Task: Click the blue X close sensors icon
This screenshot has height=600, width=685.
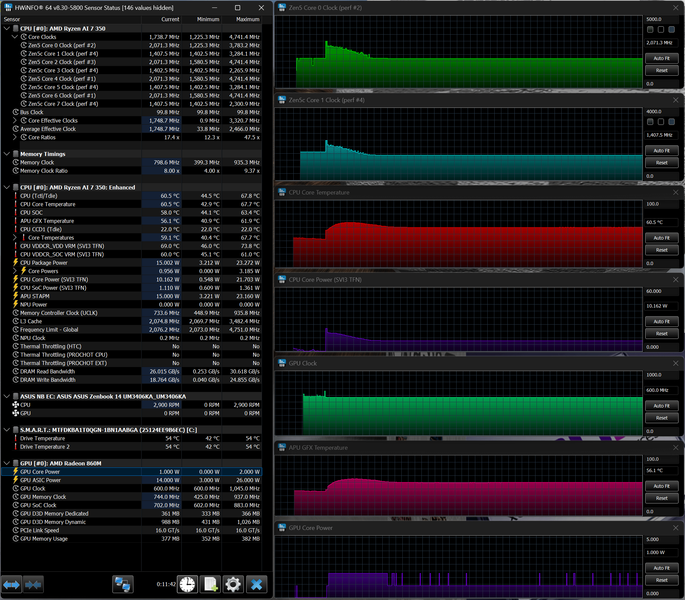Action: [x=256, y=584]
